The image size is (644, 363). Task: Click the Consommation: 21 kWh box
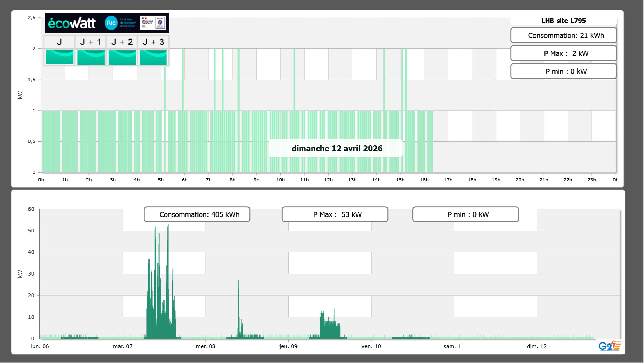(x=563, y=35)
